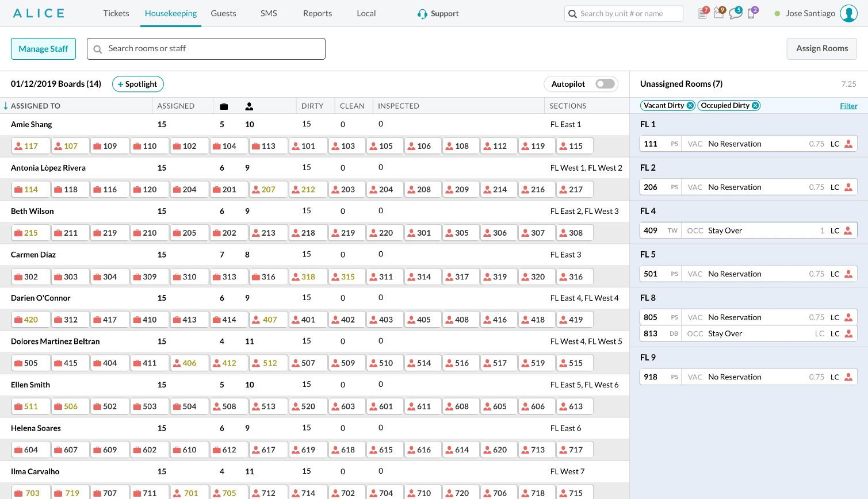Sort by the Dirty column header

pyautogui.click(x=312, y=106)
